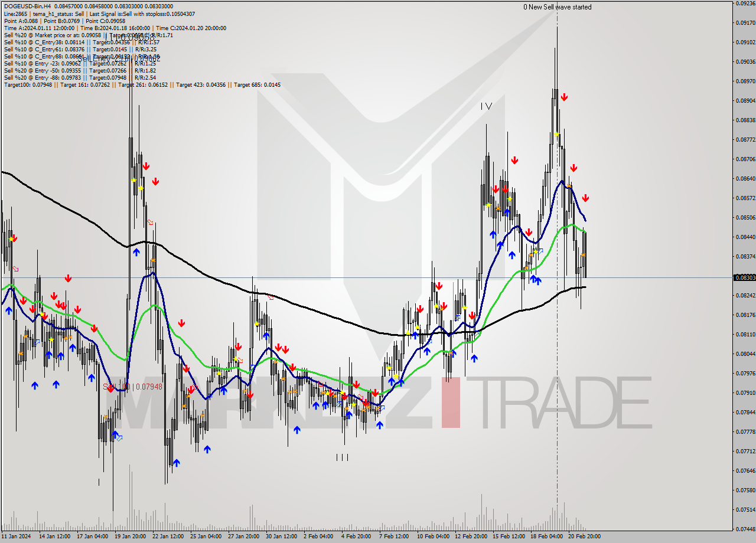
Task: Click the 0.09170 price axis label
Action: pyautogui.click(x=746, y=22)
